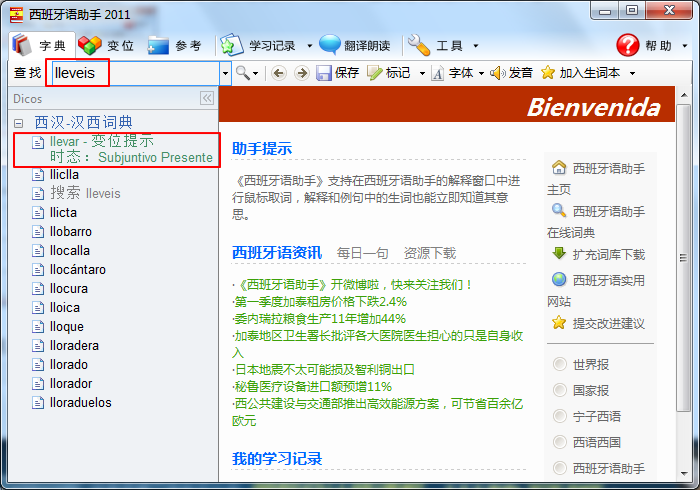Expand the 工具 dropdown arrow
Image resolution: width=700 pixels, height=490 pixels.
click(x=475, y=46)
